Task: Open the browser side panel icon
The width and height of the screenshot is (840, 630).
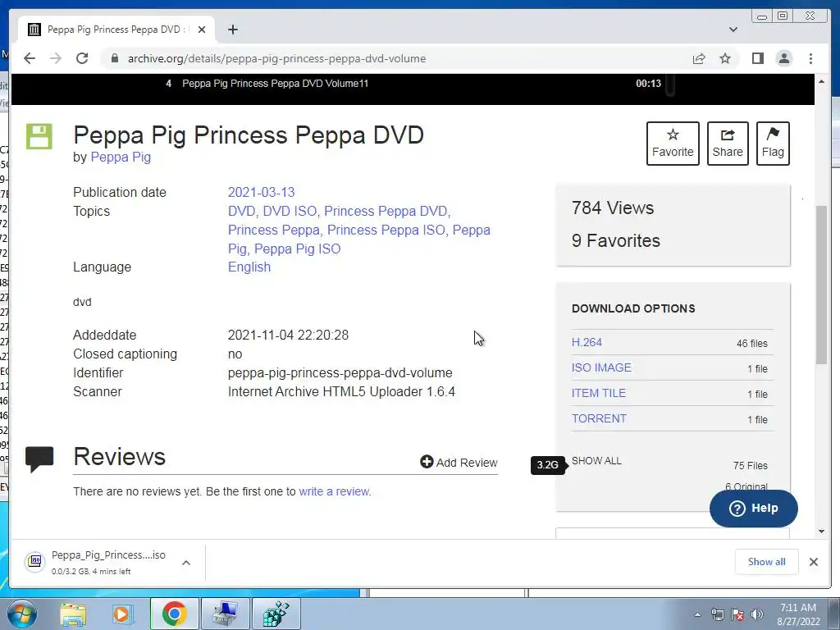Action: 757,58
